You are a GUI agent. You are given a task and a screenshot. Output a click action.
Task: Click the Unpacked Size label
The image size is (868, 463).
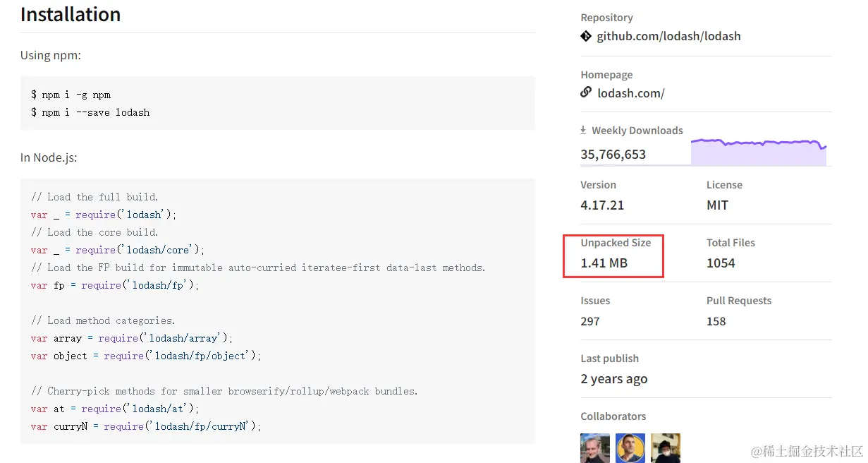[616, 243]
